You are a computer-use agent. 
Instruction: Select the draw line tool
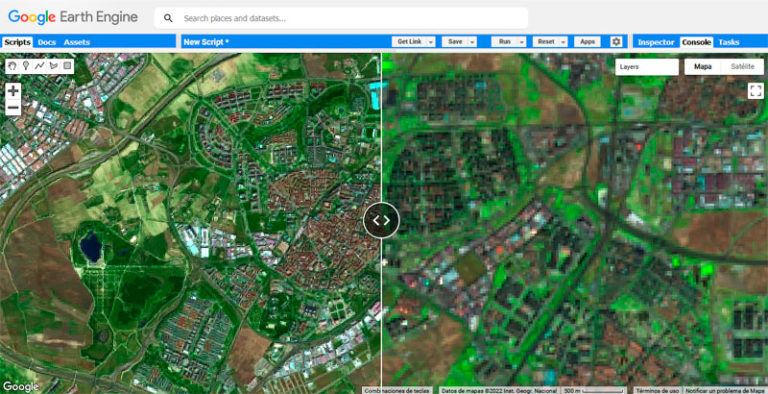point(40,66)
